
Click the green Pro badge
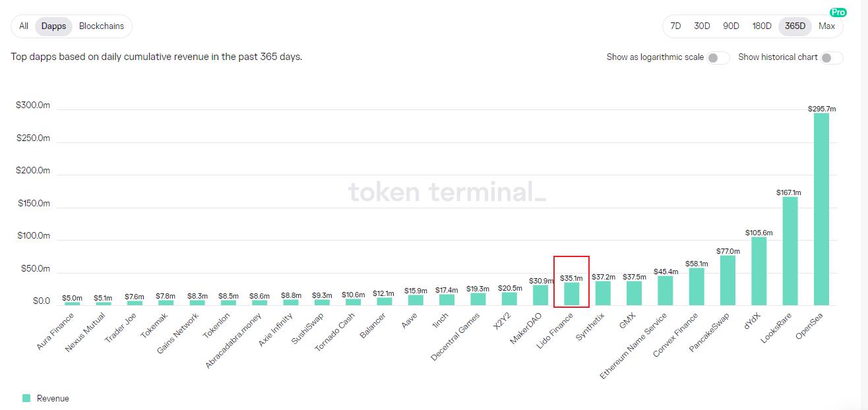[x=838, y=12]
